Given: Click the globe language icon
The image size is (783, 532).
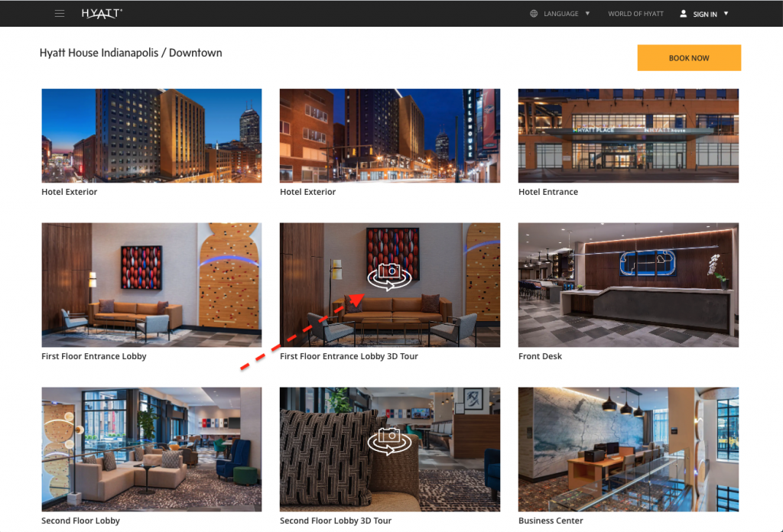Looking at the screenshot, I should tap(534, 14).
